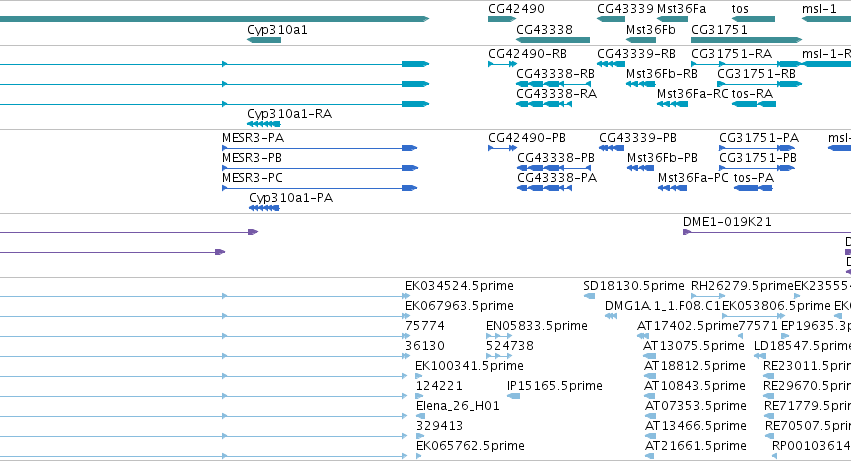Click protein Cyp310a1-PA

click(291, 198)
